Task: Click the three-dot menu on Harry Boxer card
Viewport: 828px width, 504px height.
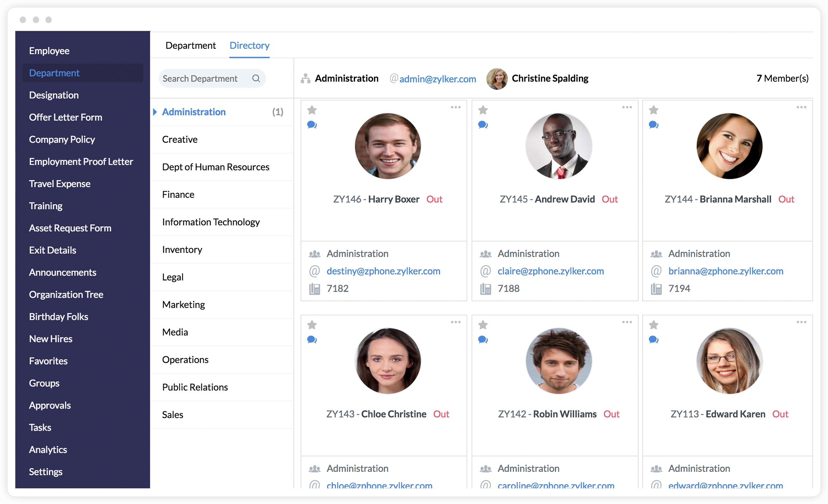Action: click(x=456, y=107)
